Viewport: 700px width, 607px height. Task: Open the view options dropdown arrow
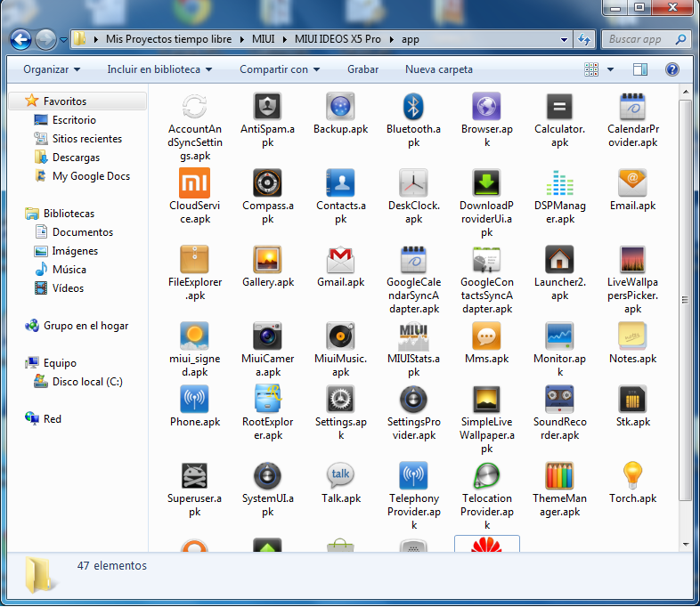click(x=610, y=69)
